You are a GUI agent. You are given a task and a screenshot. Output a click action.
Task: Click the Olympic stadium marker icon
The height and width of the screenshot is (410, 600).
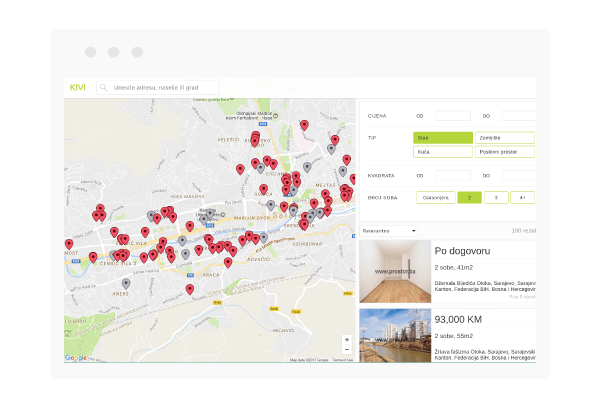pos(275,115)
